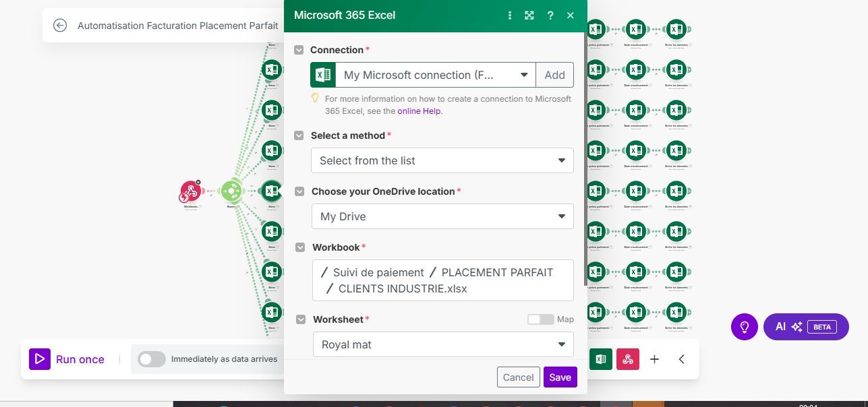Viewport: 868px width, 407px height.
Task: Click the Workbook path CLIENTS INDUSTRIE.xlsx field
Action: point(442,280)
